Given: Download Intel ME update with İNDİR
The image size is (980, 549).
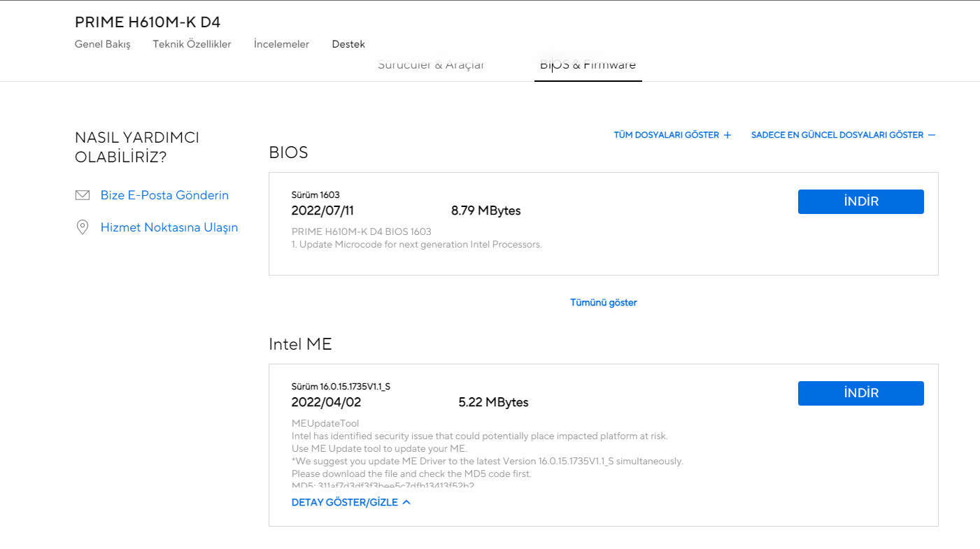Looking at the screenshot, I should (860, 393).
